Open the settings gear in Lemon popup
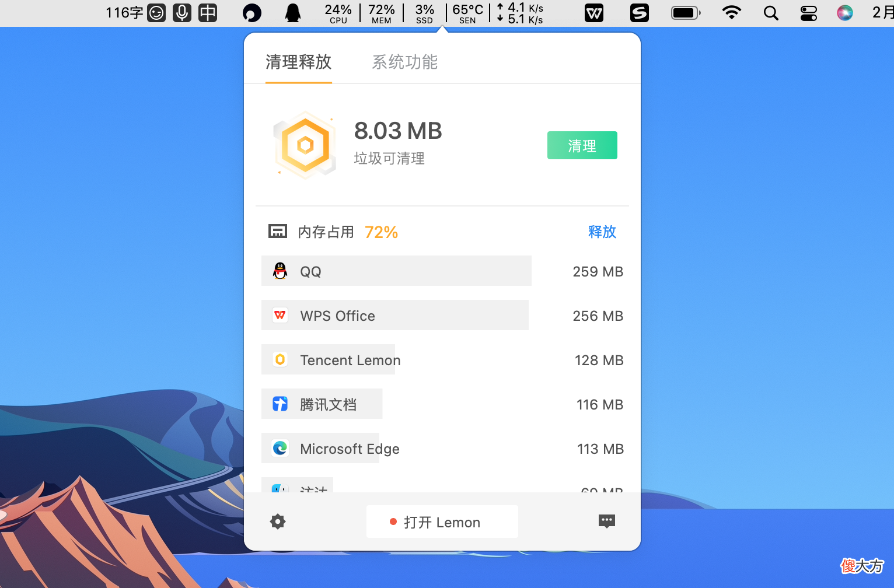The image size is (894, 588). 278,521
